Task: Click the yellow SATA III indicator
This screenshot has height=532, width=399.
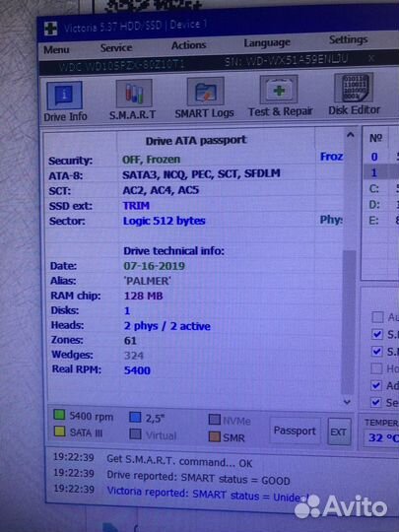Action: click(60, 432)
